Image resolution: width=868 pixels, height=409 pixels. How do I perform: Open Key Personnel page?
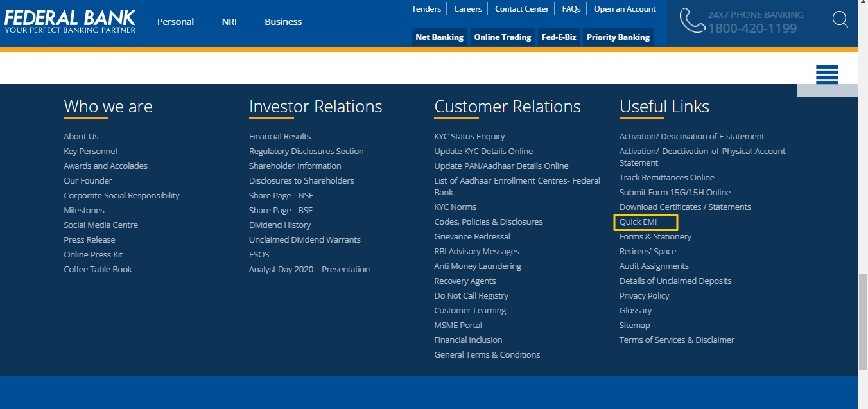(x=91, y=151)
